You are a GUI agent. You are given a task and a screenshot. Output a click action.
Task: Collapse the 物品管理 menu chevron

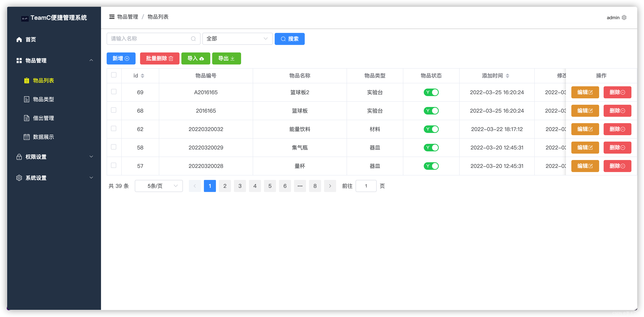tap(91, 60)
